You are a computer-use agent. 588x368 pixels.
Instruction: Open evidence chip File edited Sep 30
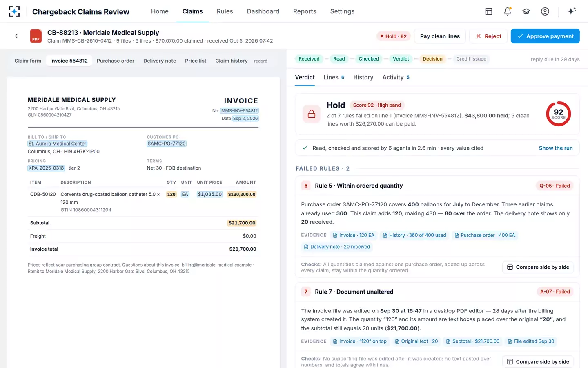coord(531,341)
